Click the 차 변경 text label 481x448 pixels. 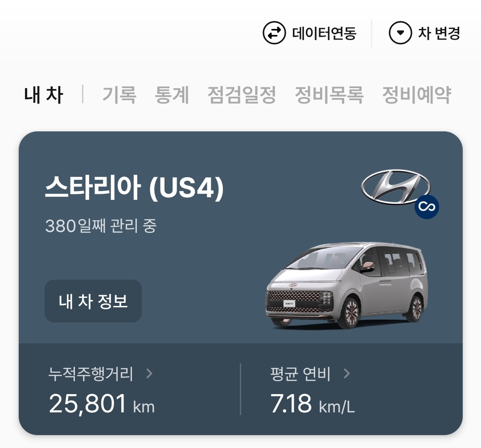pyautogui.click(x=439, y=33)
